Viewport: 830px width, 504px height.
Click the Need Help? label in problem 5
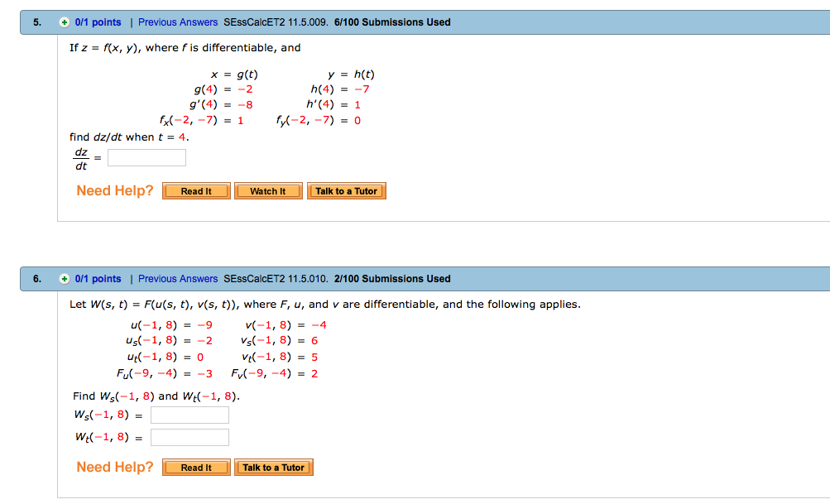tap(114, 190)
